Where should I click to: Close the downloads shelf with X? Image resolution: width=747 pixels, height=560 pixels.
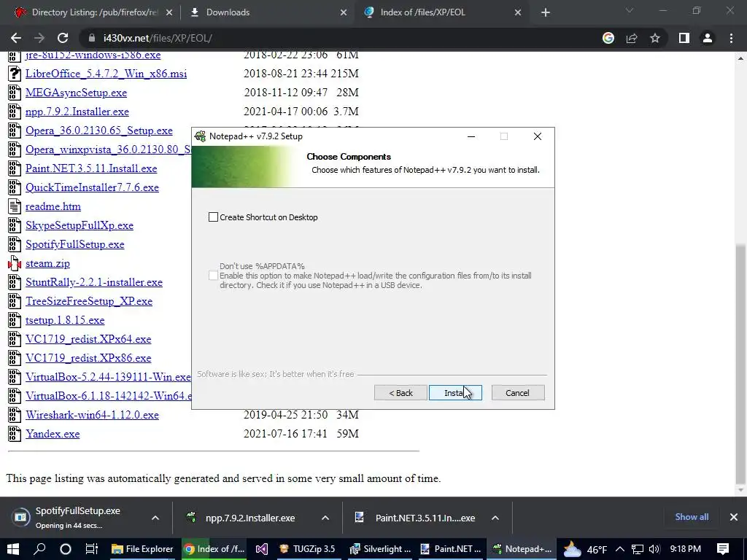[734, 517]
